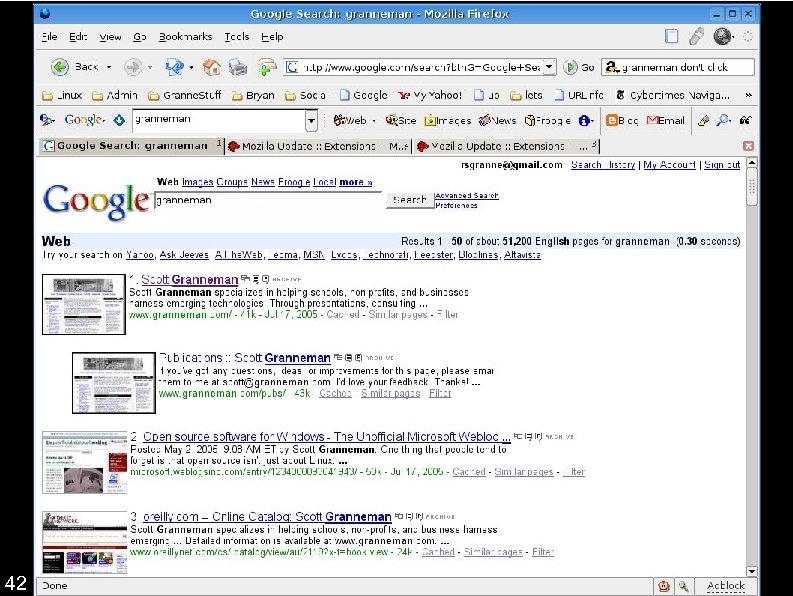Viewport: 793px width, 596px height.
Task: Open the Advanced Search link
Action: coord(466,195)
